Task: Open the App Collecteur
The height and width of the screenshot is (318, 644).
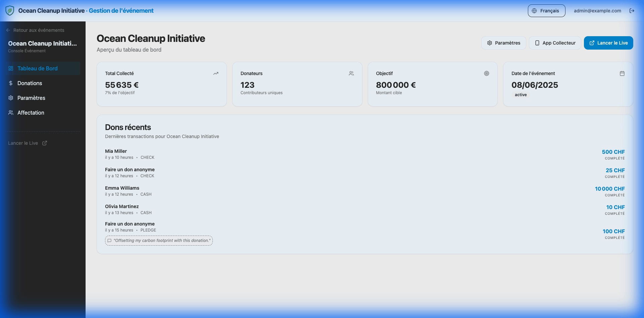Action: tap(555, 43)
